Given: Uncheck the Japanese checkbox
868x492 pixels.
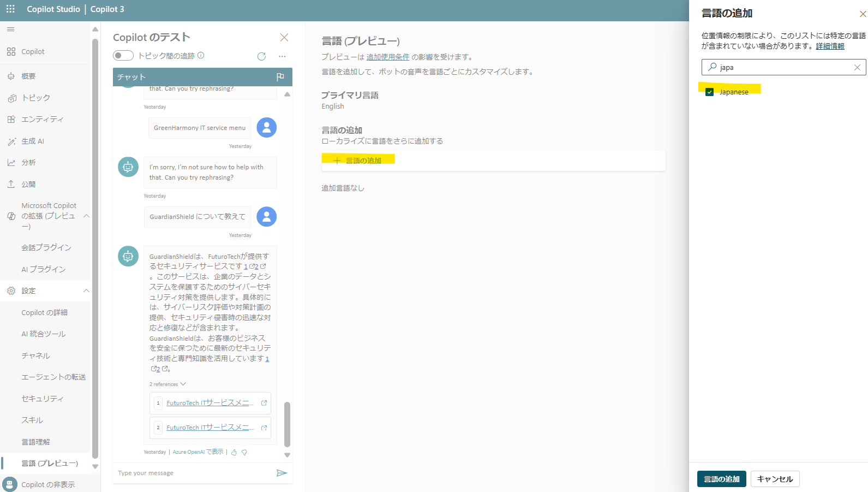Looking at the screenshot, I should pos(710,92).
